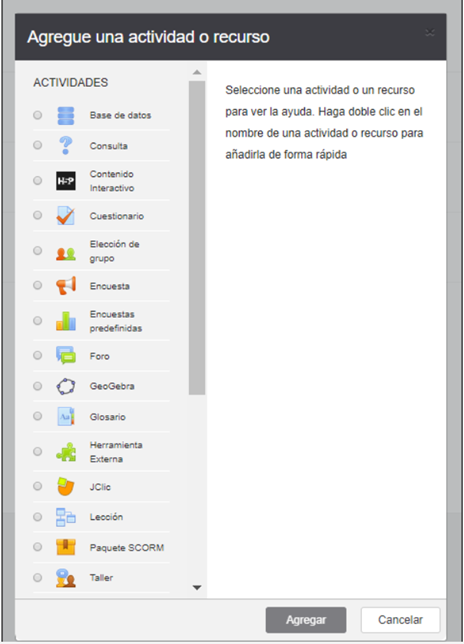Click the Glosario label
Image resolution: width=464 pixels, height=644 pixels.
(108, 417)
